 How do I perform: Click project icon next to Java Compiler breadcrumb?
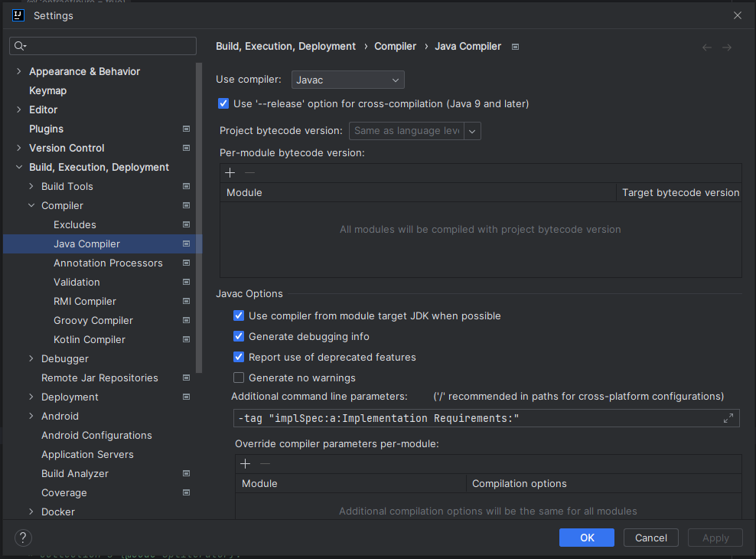click(x=516, y=47)
